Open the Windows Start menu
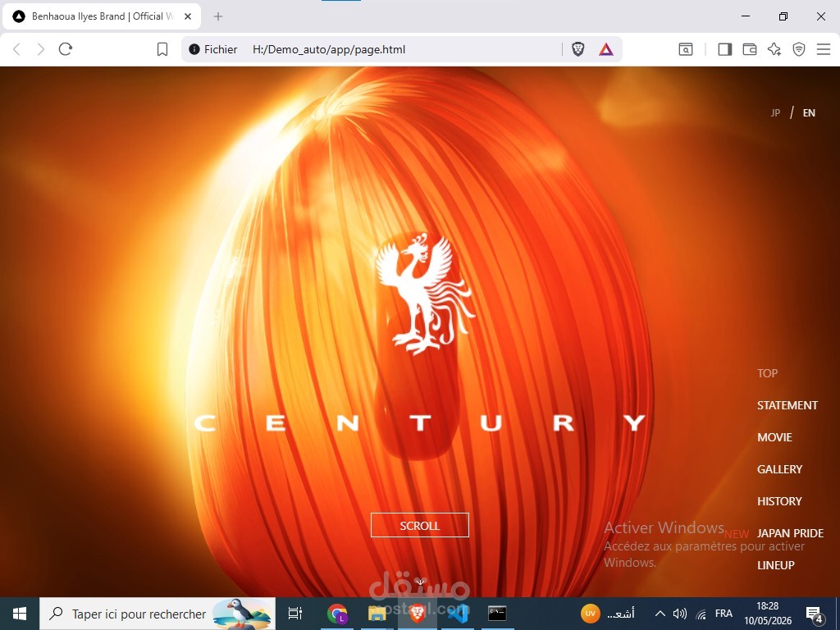 pos(20,614)
